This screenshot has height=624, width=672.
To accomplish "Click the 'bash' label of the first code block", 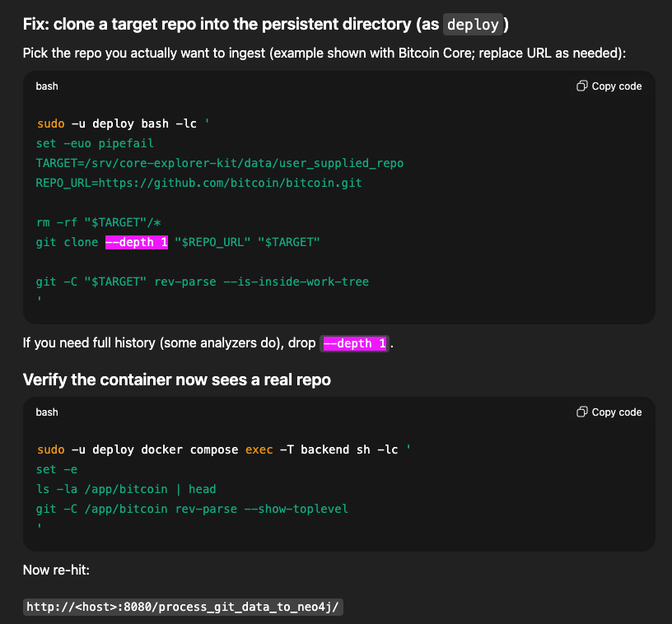I will coord(47,86).
